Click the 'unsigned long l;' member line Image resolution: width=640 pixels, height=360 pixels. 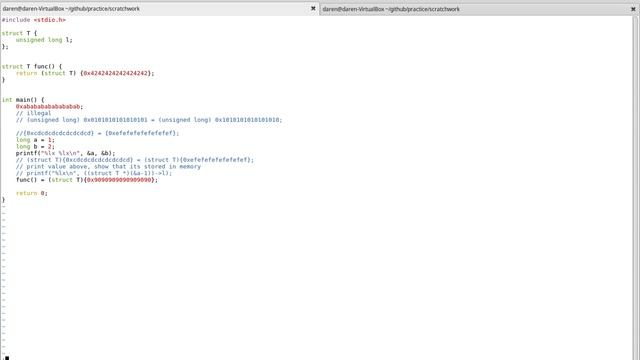(44, 40)
